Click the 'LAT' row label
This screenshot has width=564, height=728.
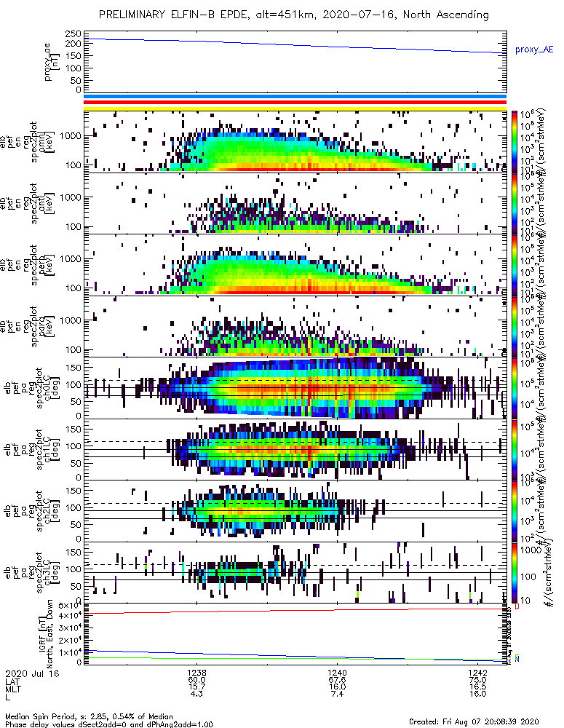coord(12,681)
